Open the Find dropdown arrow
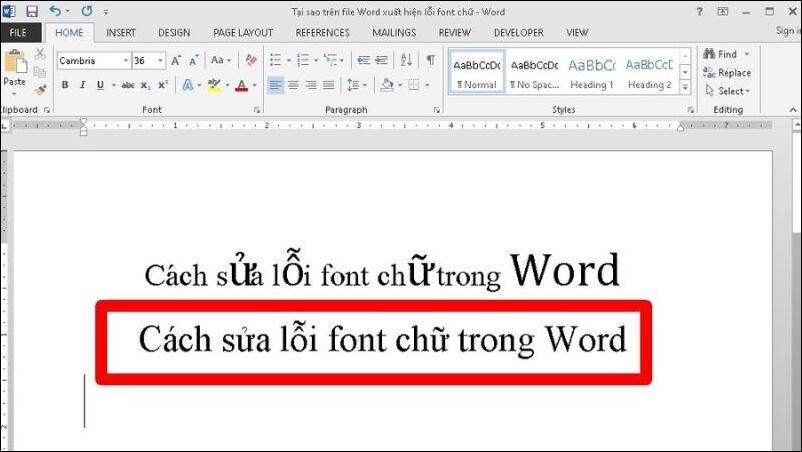 (747, 54)
